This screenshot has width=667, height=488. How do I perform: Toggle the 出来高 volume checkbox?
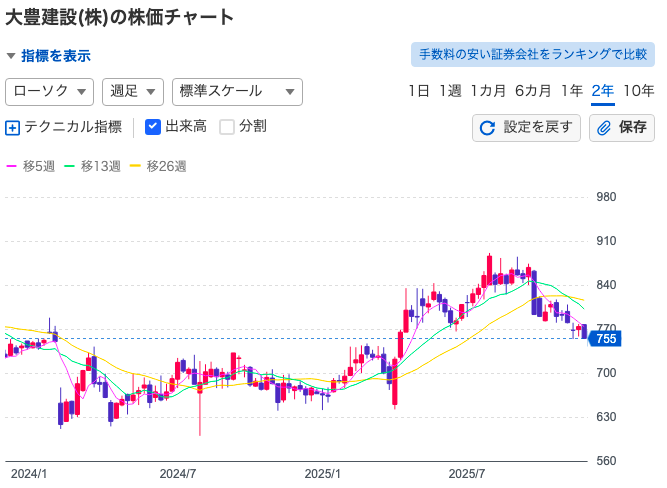153,127
